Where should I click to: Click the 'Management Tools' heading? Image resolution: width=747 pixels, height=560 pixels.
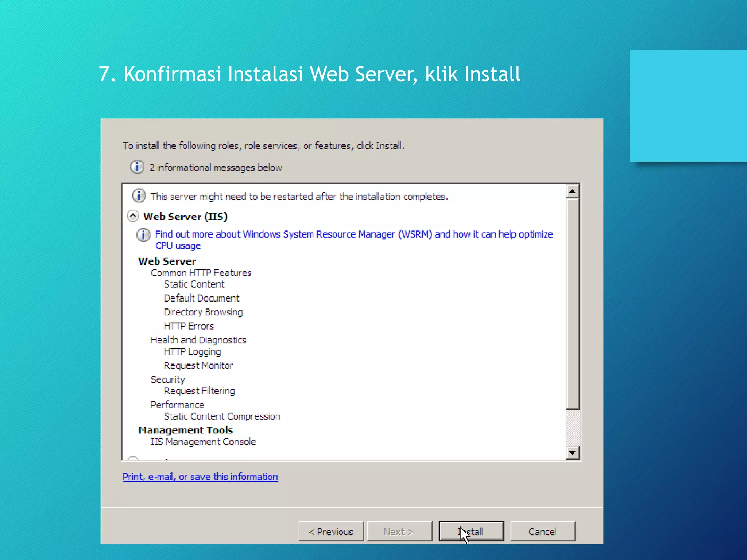(185, 430)
